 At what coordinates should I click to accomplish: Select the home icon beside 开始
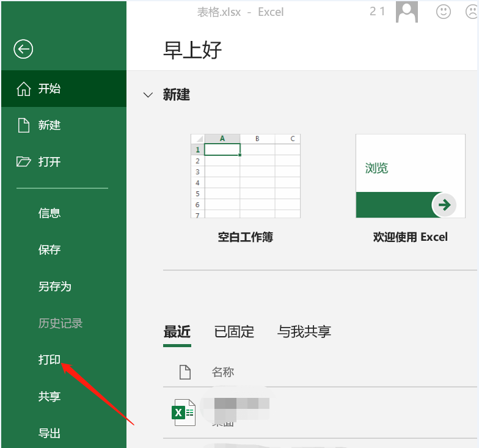pos(23,89)
